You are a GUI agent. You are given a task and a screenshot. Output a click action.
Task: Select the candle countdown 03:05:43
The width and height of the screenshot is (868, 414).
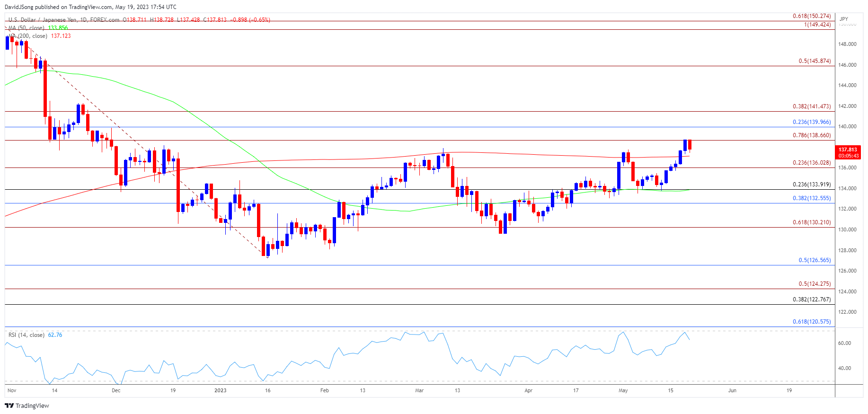tap(848, 156)
